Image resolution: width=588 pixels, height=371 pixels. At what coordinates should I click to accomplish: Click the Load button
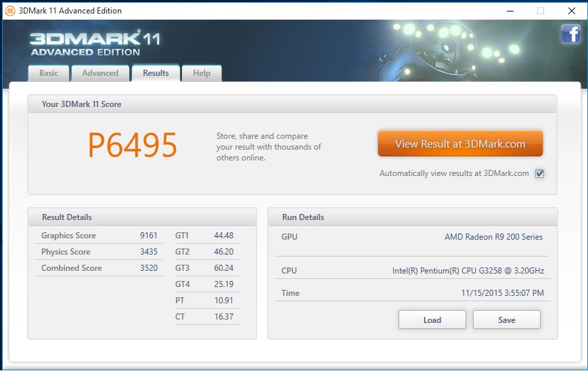[x=432, y=320]
